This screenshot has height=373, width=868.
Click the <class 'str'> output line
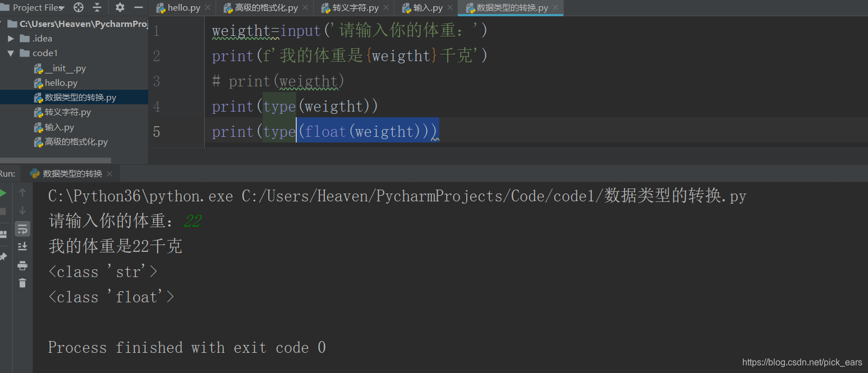pyautogui.click(x=103, y=272)
